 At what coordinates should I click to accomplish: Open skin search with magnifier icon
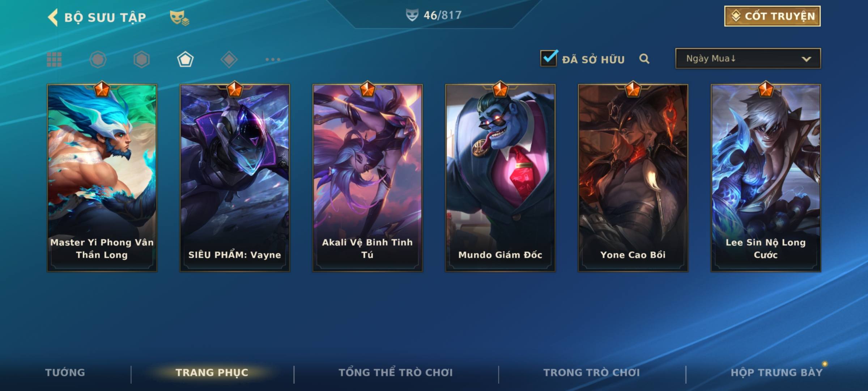[x=644, y=59]
